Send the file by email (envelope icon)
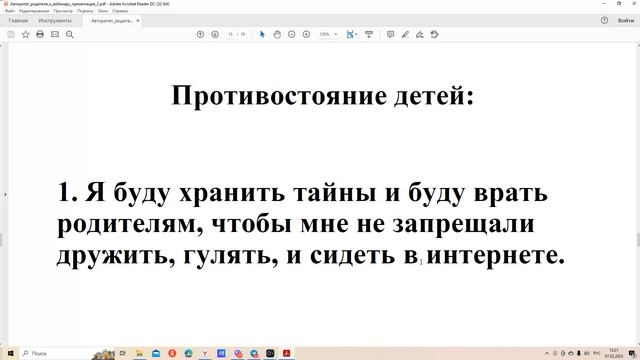Image resolution: width=640 pixels, height=360 pixels. [x=55, y=35]
